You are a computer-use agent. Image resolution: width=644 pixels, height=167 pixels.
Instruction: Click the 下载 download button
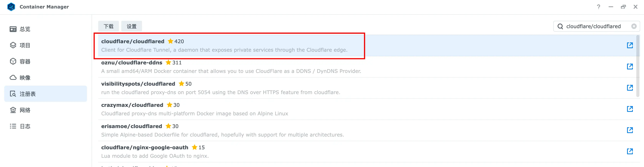coord(109,26)
